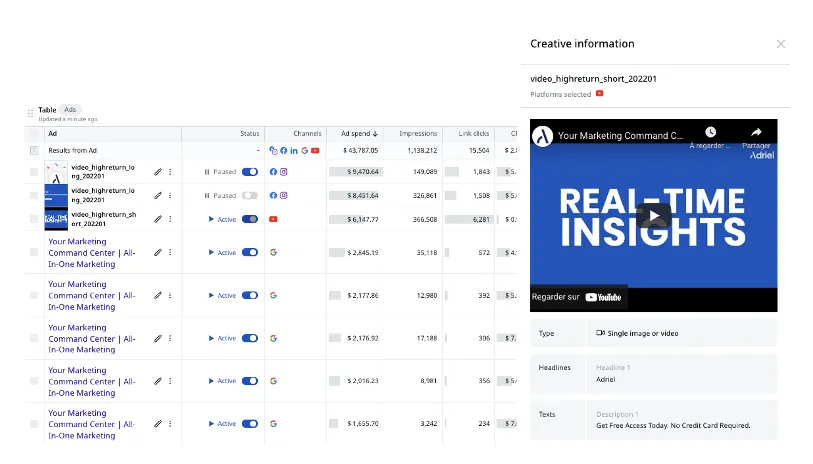Switch off the active ad spending $2,176.92
The width and height of the screenshot is (813, 464).
click(250, 339)
